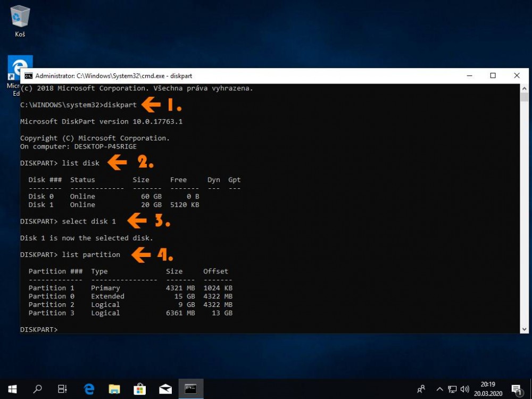Screen dimensions: 532x399
Task: Open the Action Center notifications icon
Action: (516, 389)
